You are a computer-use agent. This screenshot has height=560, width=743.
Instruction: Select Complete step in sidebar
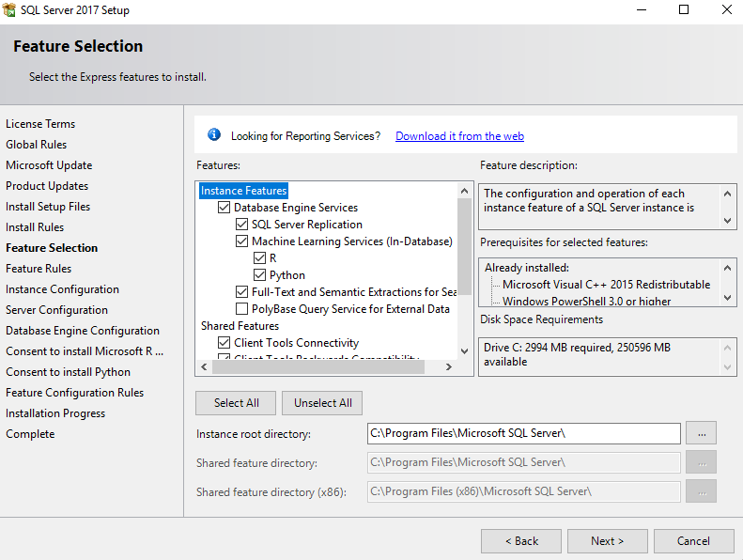click(30, 434)
